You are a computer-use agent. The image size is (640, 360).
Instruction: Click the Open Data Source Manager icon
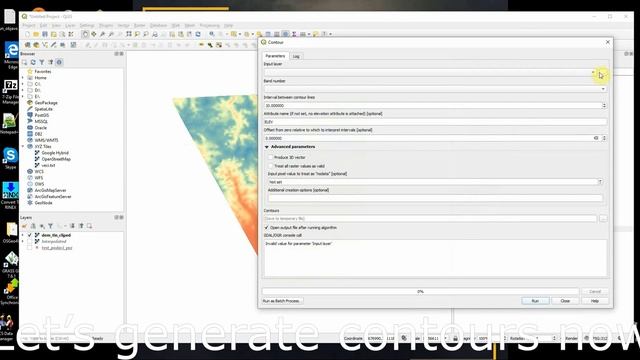(x=27, y=45)
